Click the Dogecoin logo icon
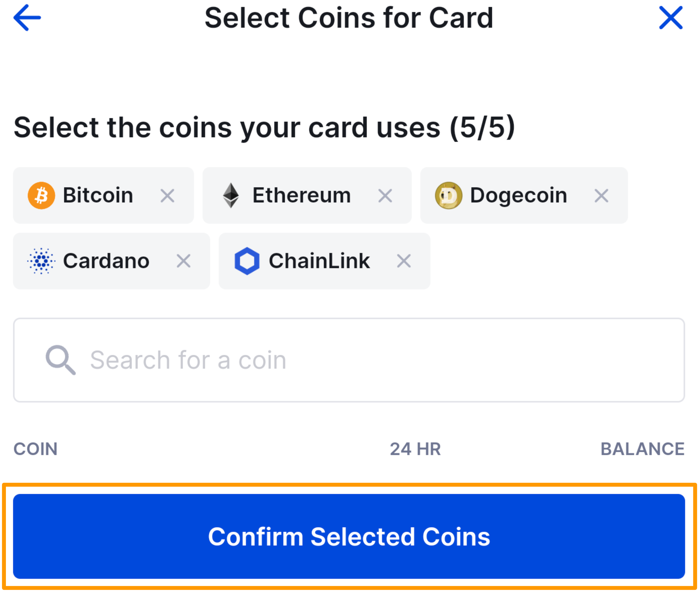The image size is (700, 592). [x=448, y=196]
